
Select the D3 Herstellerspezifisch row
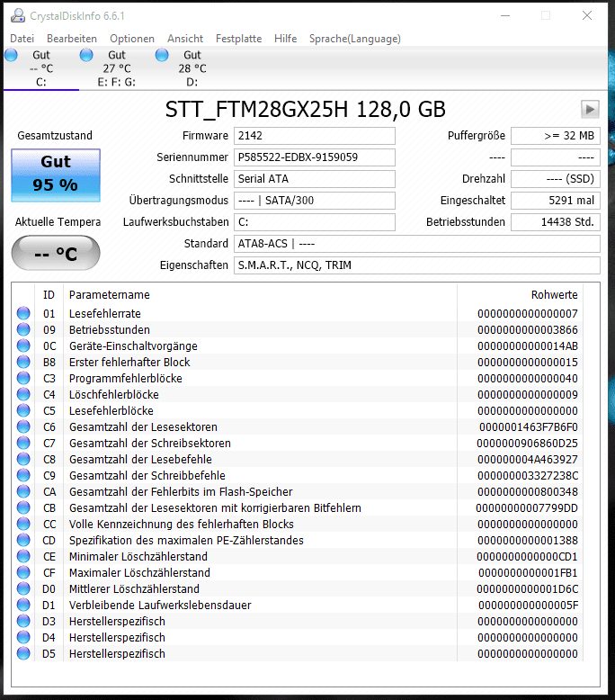[x=298, y=621]
